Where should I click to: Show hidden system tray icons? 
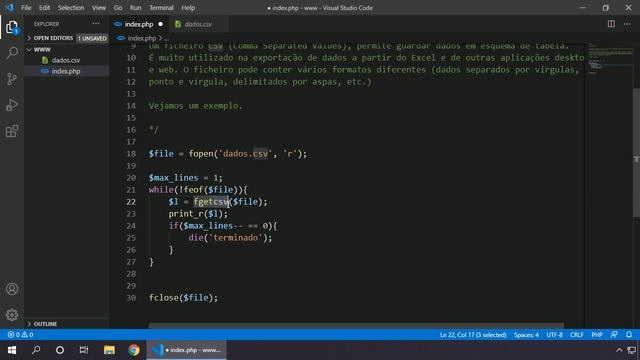coord(619,350)
